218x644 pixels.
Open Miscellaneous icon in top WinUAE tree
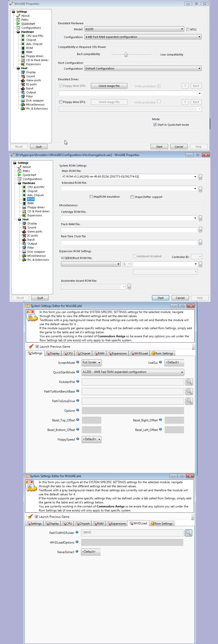23,105
